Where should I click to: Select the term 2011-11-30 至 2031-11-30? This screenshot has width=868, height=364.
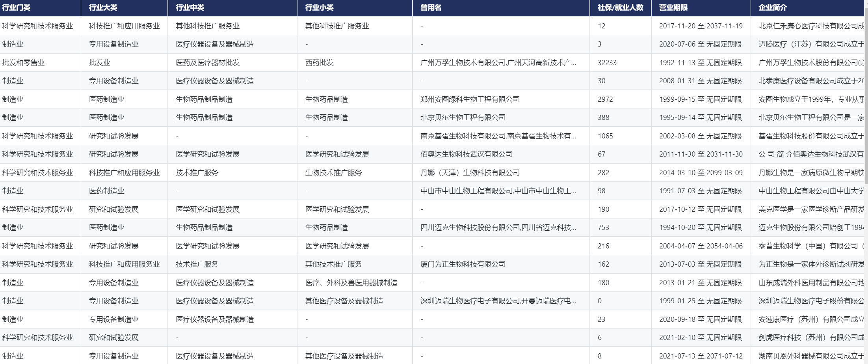pyautogui.click(x=701, y=154)
